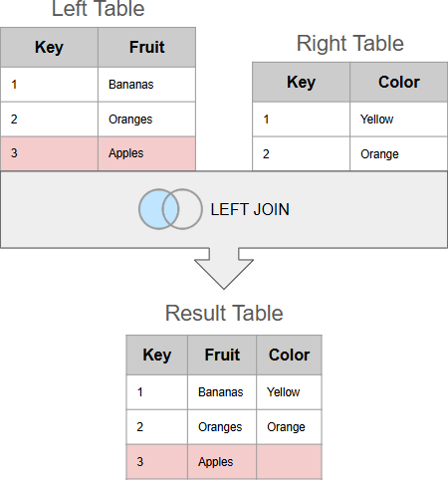The height and width of the screenshot is (480, 448).
Task: Select the Yellow cell in Right Table
Action: click(x=399, y=120)
